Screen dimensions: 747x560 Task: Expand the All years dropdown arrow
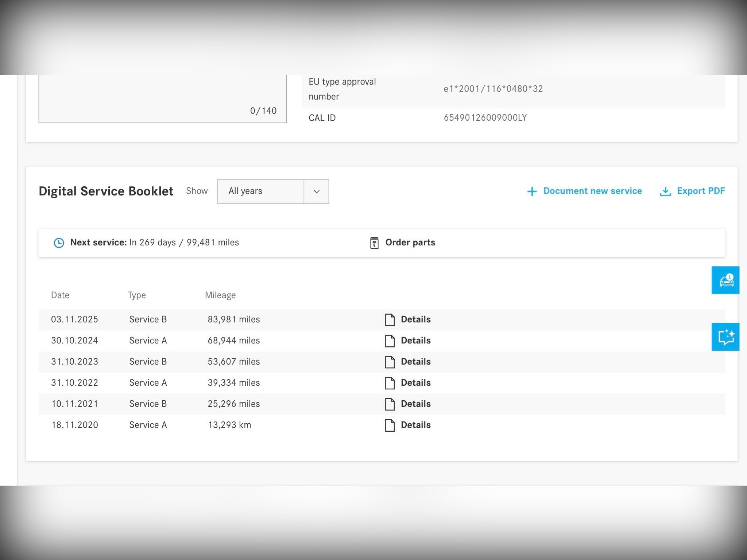pos(316,191)
